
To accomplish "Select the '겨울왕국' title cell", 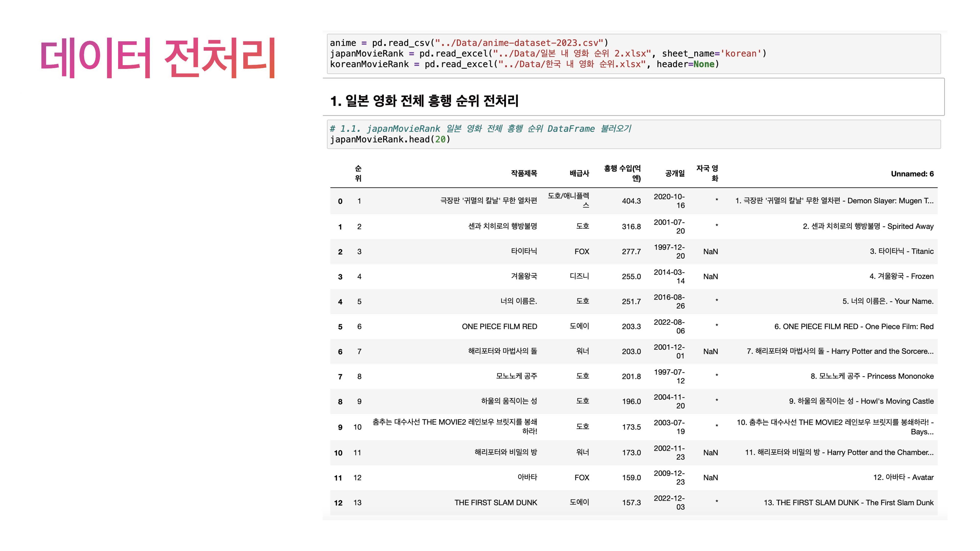I will click(524, 276).
